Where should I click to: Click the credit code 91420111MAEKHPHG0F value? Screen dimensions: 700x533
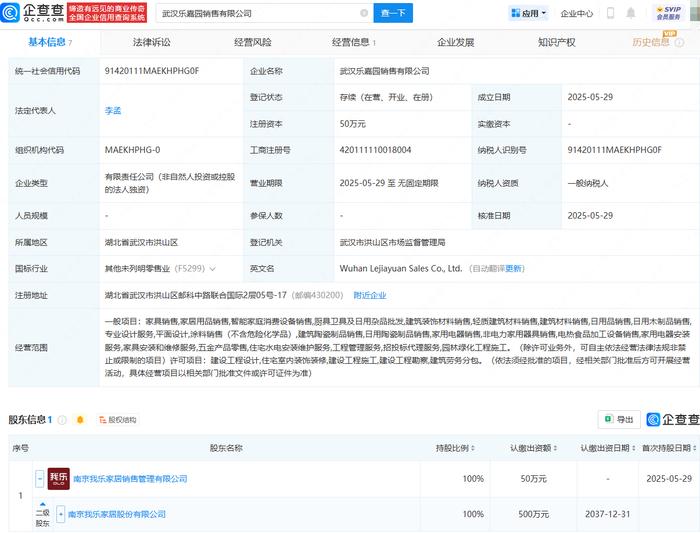point(152,71)
